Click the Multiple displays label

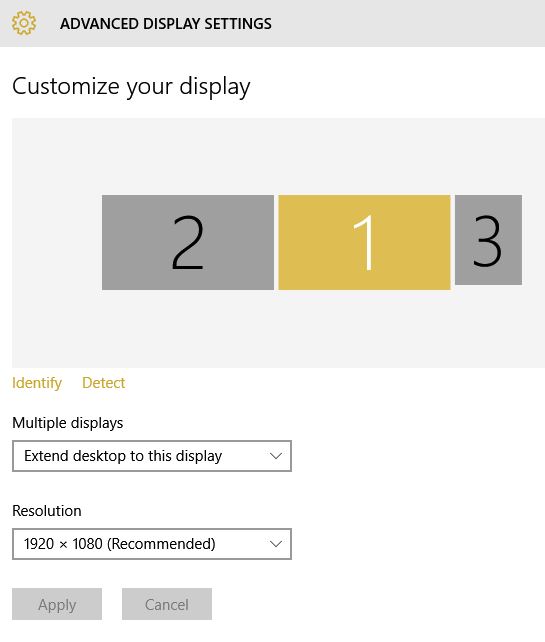pyautogui.click(x=68, y=423)
